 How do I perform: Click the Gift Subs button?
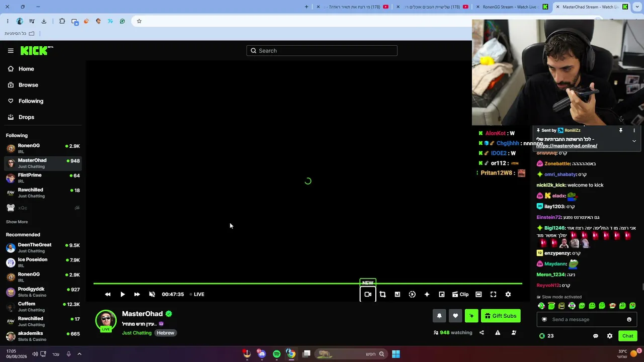click(501, 316)
